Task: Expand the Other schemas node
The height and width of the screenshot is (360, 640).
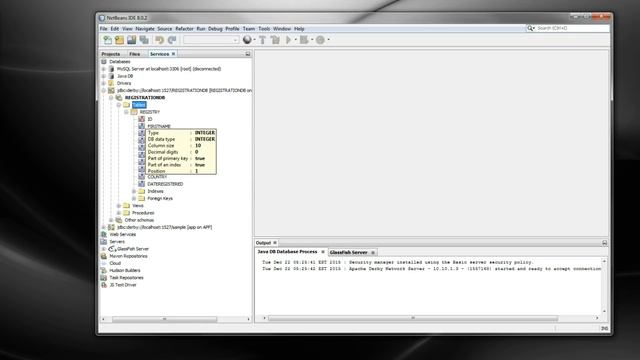Action: click(x=111, y=220)
